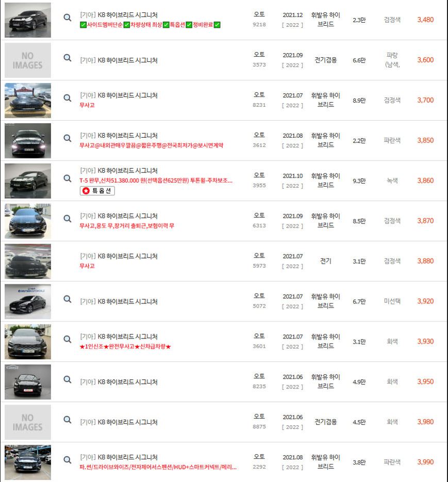Open the car thumbnail of the 3,920 listing
Screen dimensions: 448x482
point(28,301)
